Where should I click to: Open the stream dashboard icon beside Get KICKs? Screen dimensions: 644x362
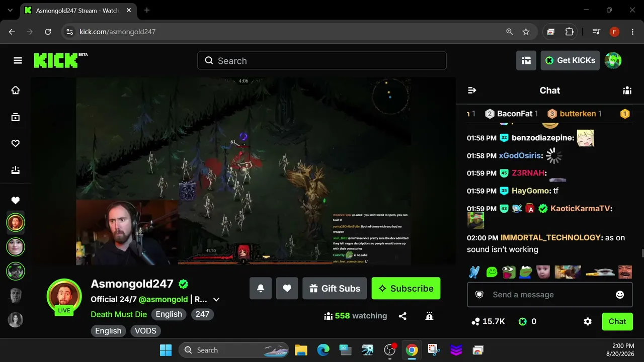coord(526,60)
